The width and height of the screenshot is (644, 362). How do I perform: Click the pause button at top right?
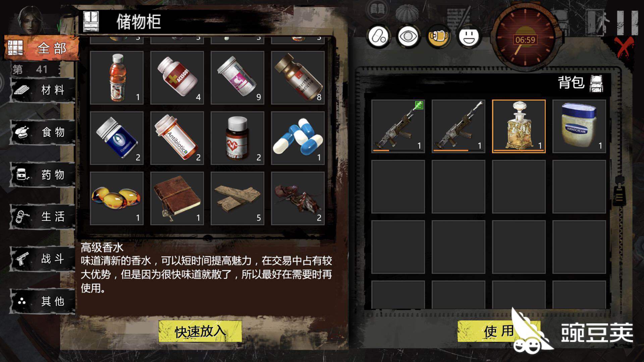(627, 23)
